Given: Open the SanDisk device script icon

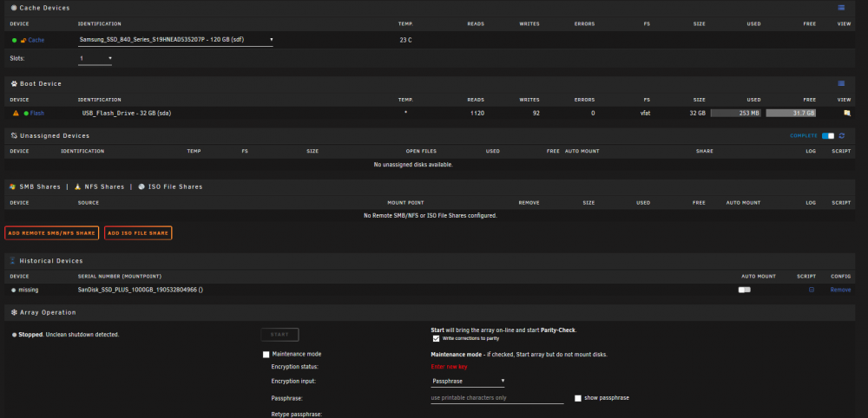Looking at the screenshot, I should click(812, 290).
